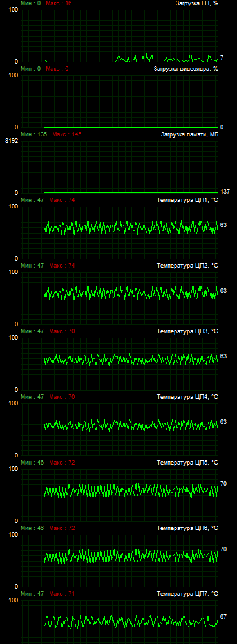This screenshot has width=237, height=644.
Task: Click the Температура ЦП6 temperature curve
Action: pos(131,556)
